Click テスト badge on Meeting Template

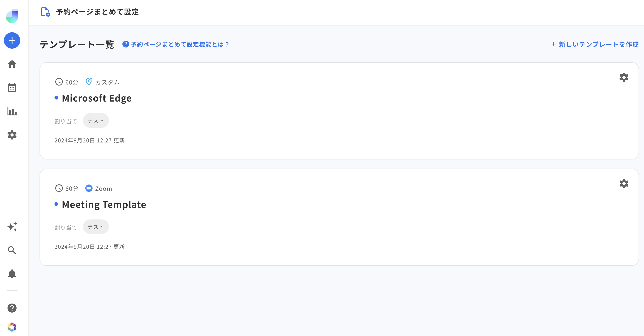pyautogui.click(x=95, y=226)
